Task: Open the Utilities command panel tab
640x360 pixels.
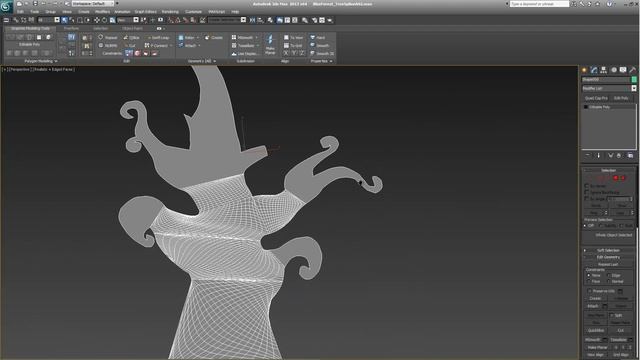Action: point(633,70)
